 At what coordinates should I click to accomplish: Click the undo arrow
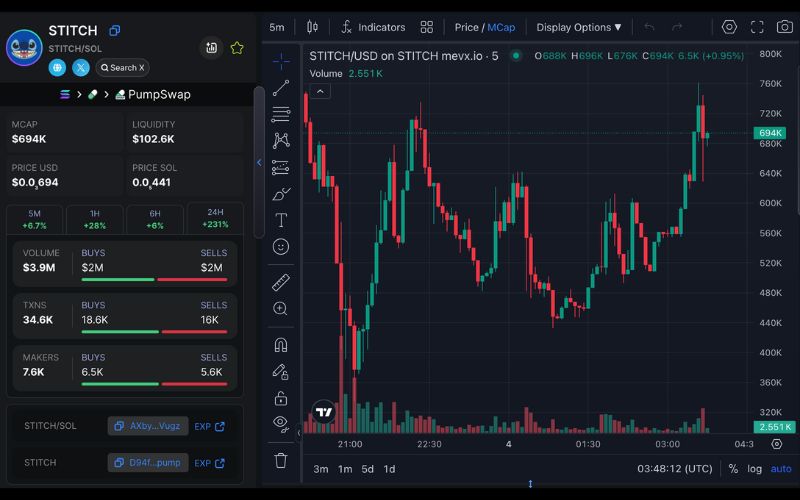coord(649,27)
